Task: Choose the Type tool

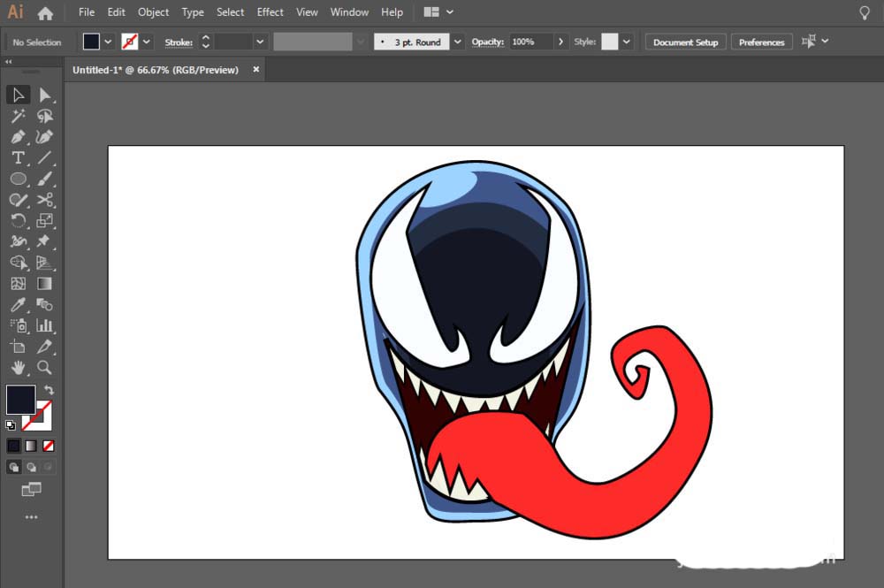Action: click(18, 158)
